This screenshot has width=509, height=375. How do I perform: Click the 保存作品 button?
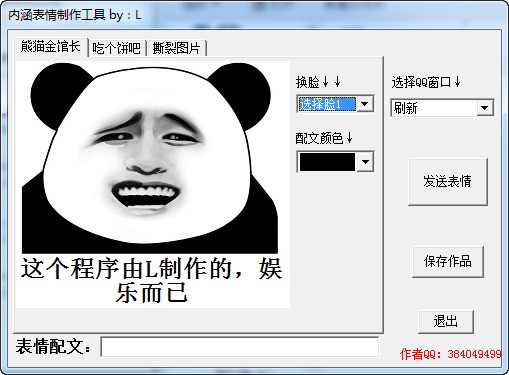[448, 261]
